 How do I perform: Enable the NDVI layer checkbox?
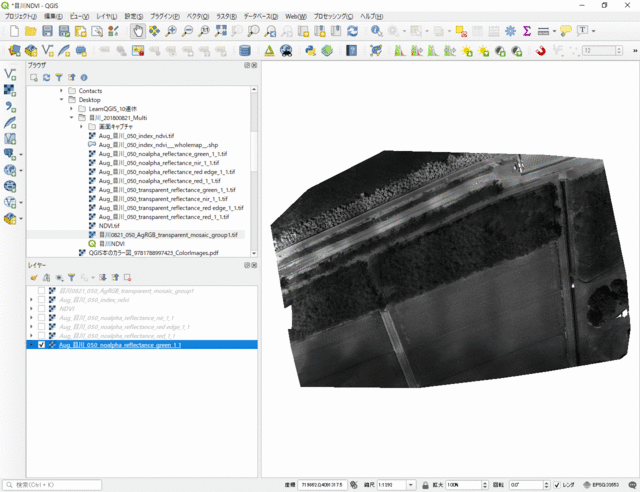point(41,309)
